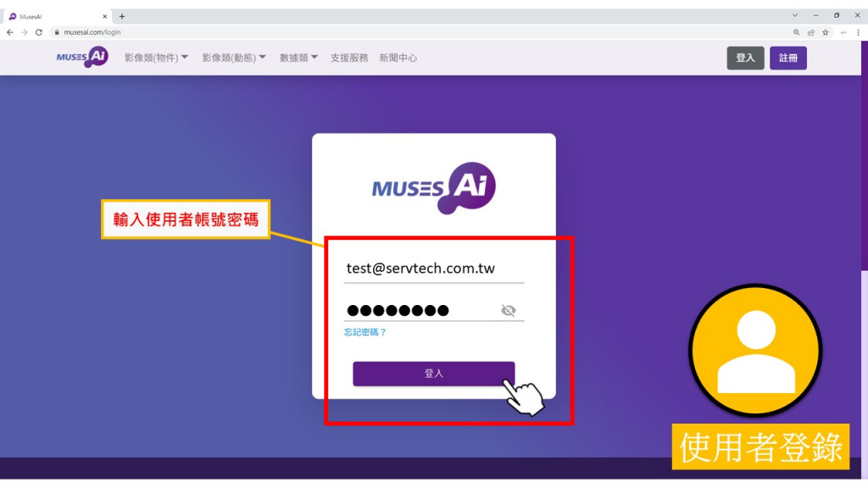Click the masked password input field
This screenshot has width=868, height=488.
coord(420,310)
